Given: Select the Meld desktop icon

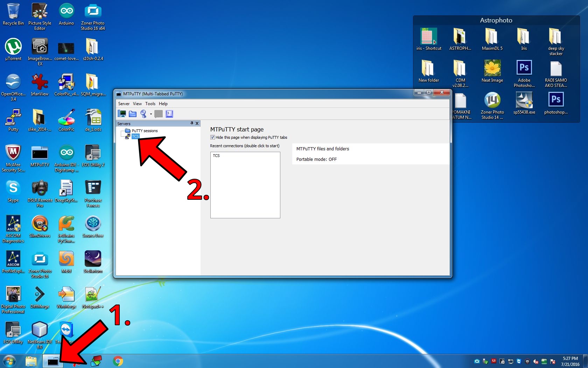Looking at the screenshot, I should pyautogui.click(x=66, y=262).
